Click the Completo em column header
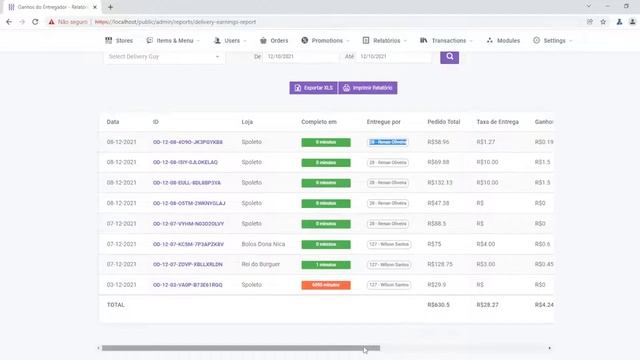 [x=319, y=122]
